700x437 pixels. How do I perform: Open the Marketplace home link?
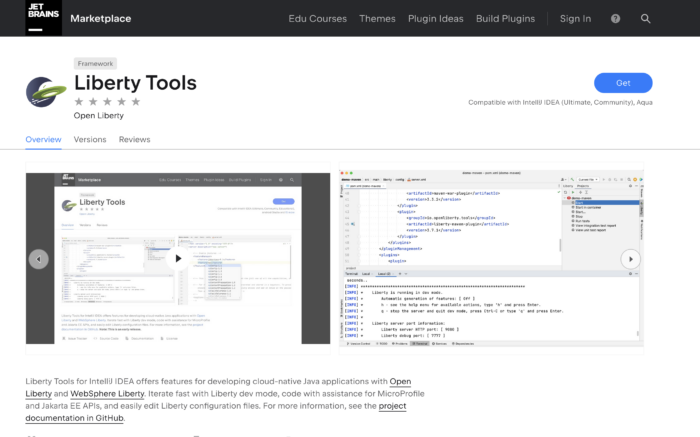click(100, 19)
